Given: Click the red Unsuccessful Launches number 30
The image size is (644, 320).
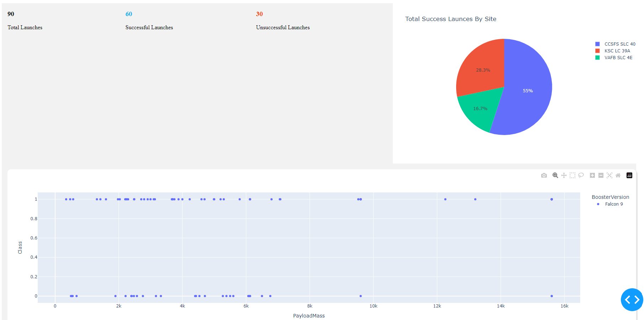Looking at the screenshot, I should 259,14.
